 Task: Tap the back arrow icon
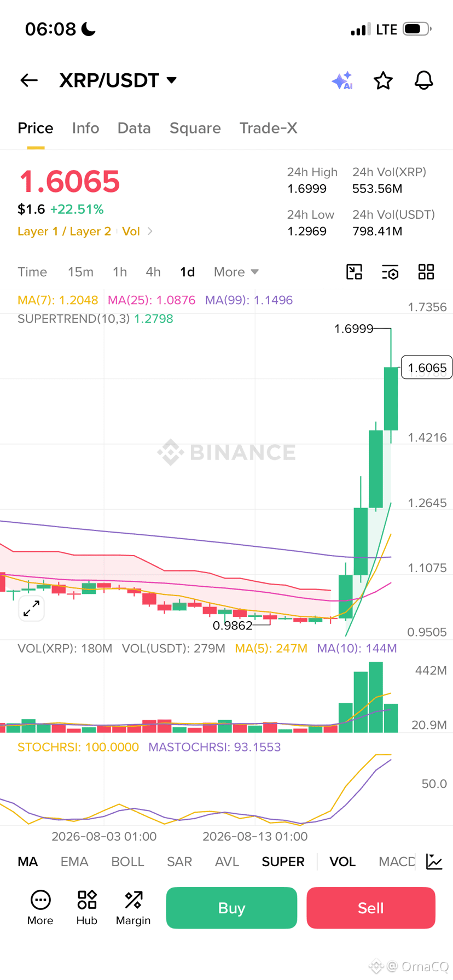tap(29, 80)
